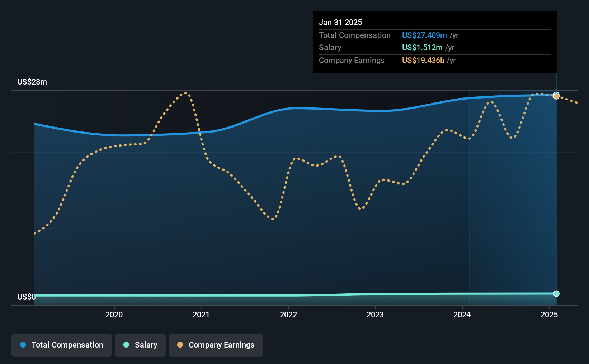The height and width of the screenshot is (364, 589).
Task: Click the 2024 x-axis label
Action: pos(462,315)
